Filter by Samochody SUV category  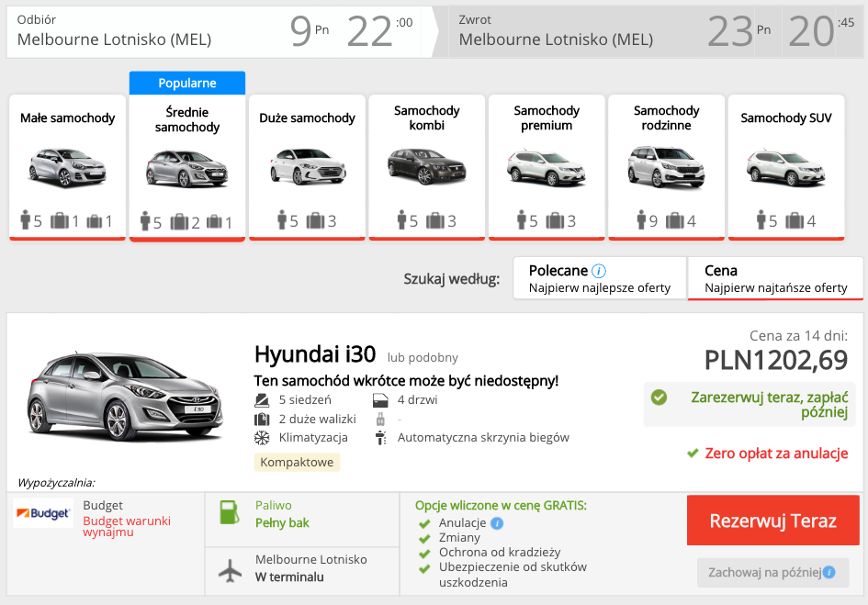pos(786,166)
